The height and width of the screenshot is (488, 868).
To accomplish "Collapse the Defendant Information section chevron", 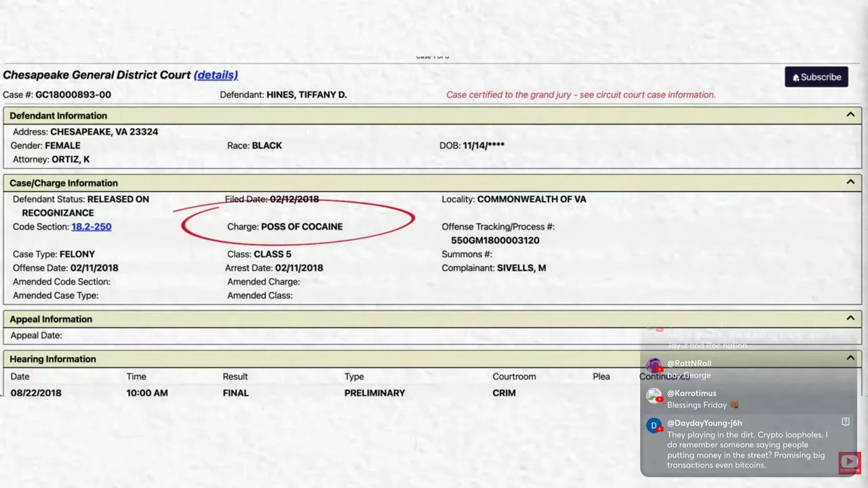I will point(850,115).
